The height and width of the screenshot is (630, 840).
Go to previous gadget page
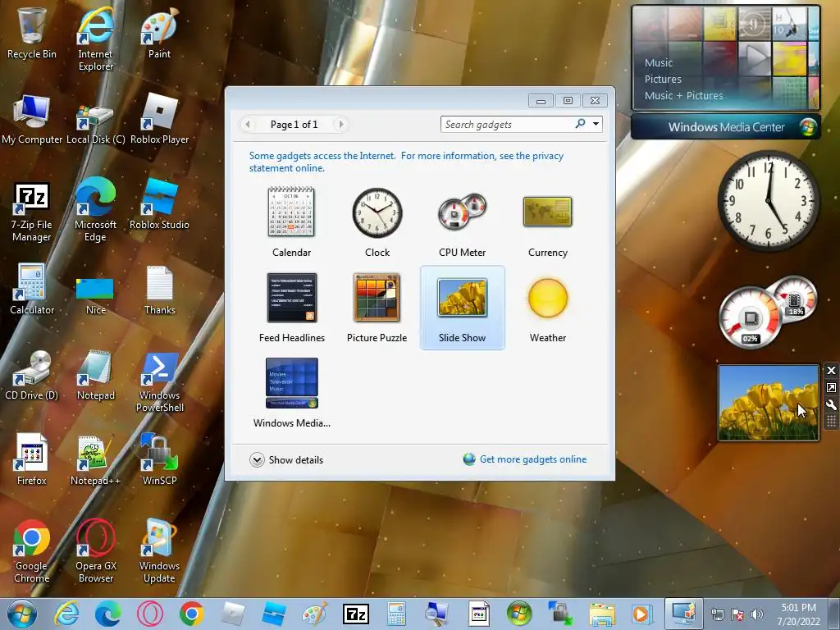point(247,125)
